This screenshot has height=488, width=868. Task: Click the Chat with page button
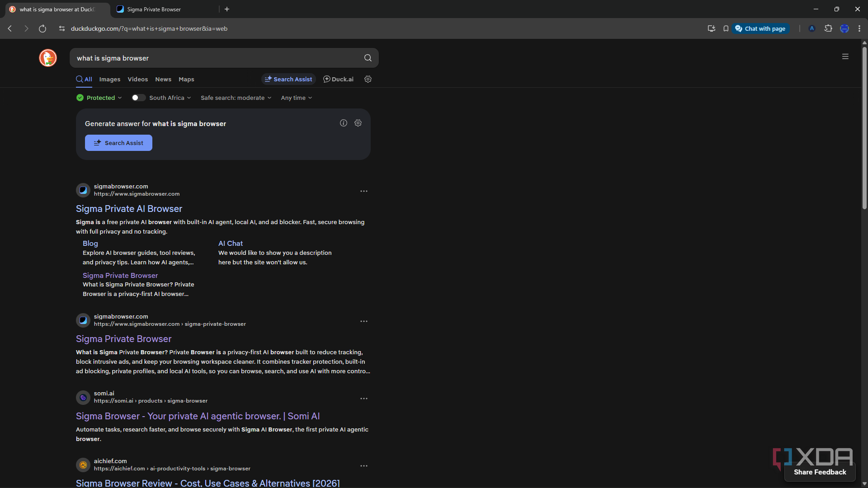(760, 28)
